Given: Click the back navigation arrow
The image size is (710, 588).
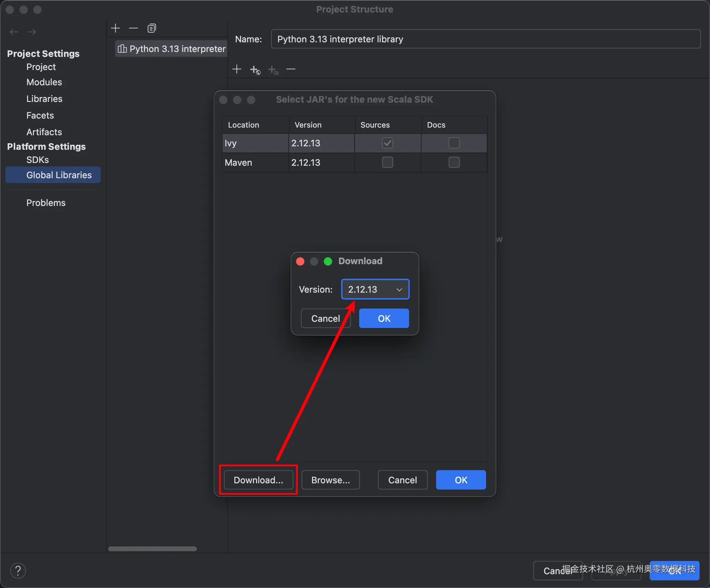Looking at the screenshot, I should 14,32.
